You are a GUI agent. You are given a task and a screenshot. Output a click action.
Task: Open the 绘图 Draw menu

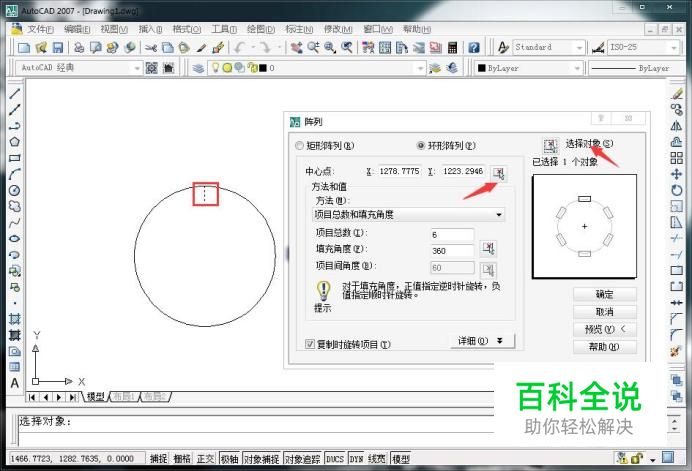pyautogui.click(x=261, y=29)
